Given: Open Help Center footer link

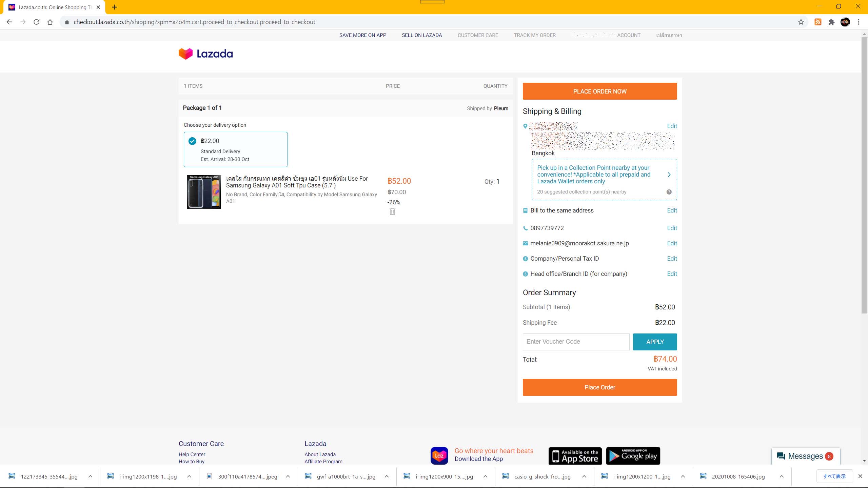Looking at the screenshot, I should (x=192, y=454).
